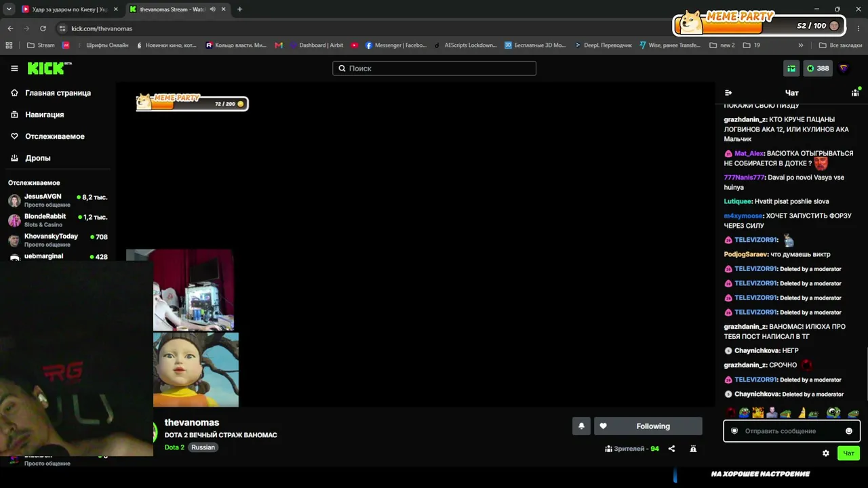Click Mat_Alex username in chat

tap(749, 154)
